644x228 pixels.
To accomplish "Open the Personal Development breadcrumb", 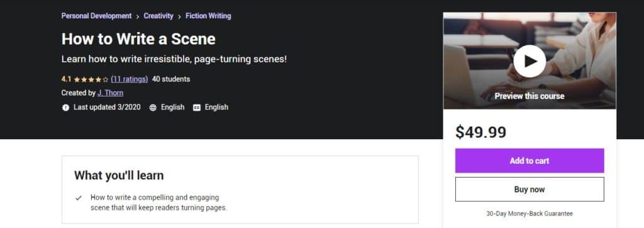I will [96, 16].
